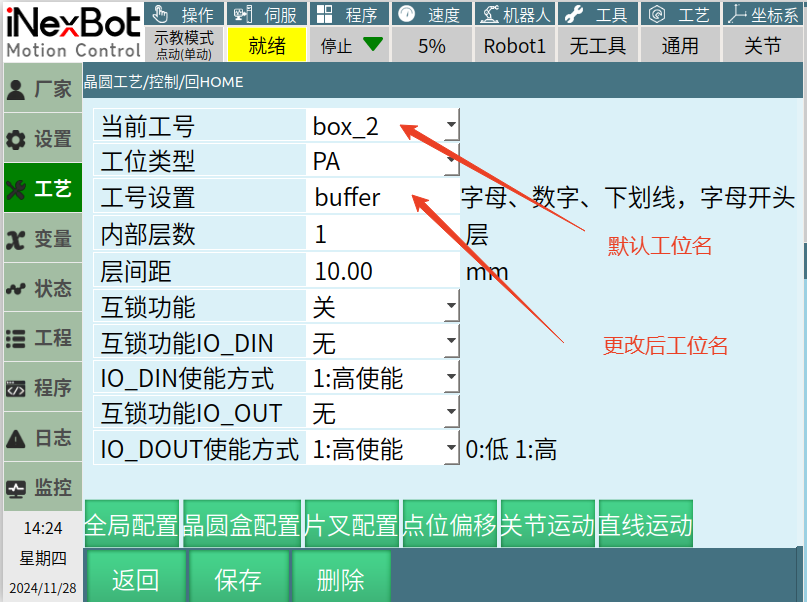Open the 状态 (status) sidebar icon
Image resolution: width=807 pixels, height=602 pixels.
point(16,289)
